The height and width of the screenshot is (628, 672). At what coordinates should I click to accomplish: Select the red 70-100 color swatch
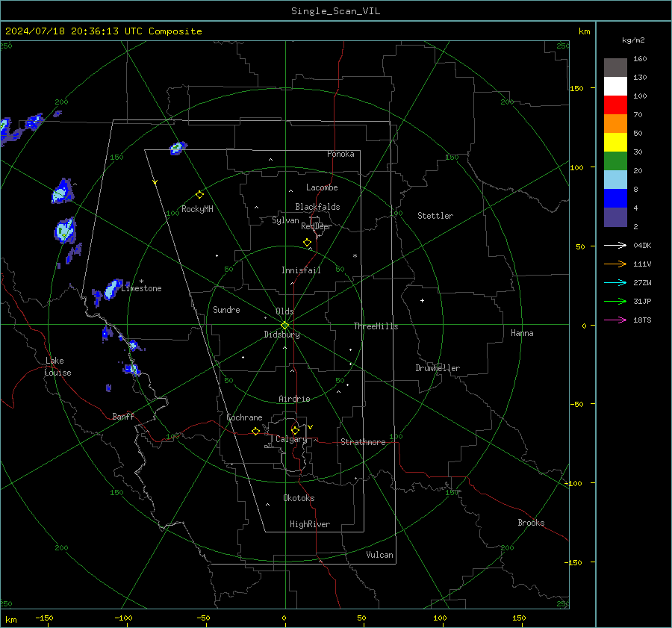(615, 105)
